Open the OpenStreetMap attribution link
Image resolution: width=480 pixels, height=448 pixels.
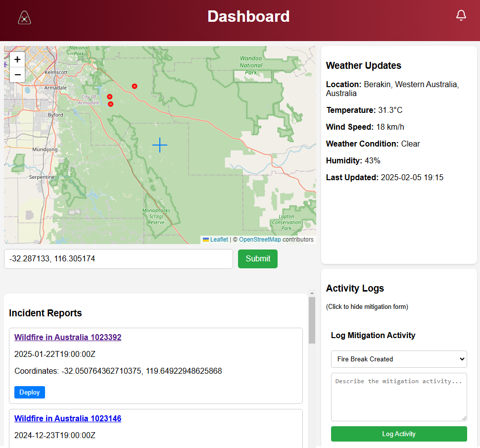[x=260, y=240]
